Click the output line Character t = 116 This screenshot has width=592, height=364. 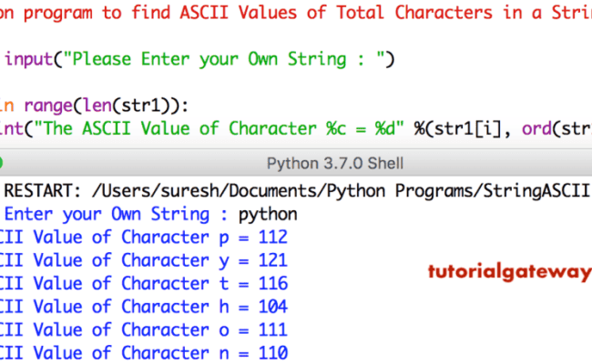(144, 284)
